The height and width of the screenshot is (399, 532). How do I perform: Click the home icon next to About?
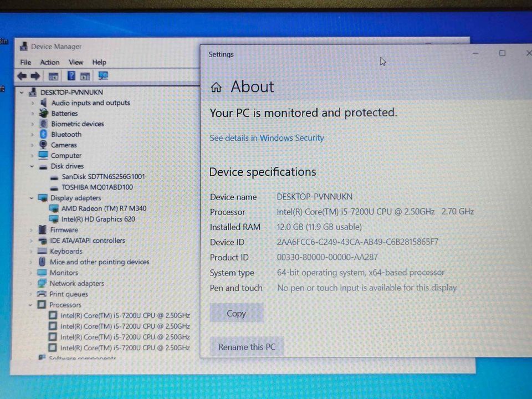tap(216, 87)
